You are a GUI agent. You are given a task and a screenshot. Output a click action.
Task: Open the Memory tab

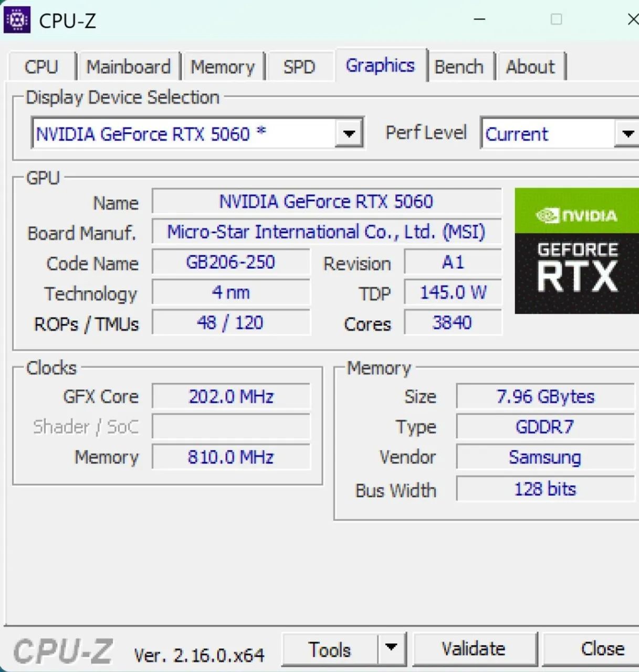click(x=223, y=67)
